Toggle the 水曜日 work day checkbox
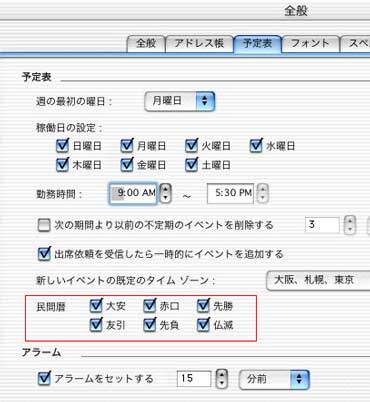This screenshot has height=402, width=370. pyautogui.click(x=256, y=146)
